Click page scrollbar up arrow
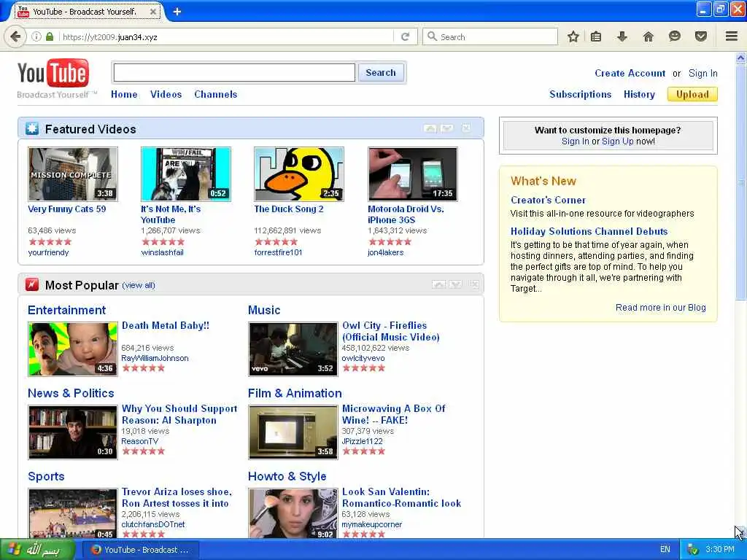Image resolution: width=747 pixels, height=560 pixels. click(x=741, y=58)
